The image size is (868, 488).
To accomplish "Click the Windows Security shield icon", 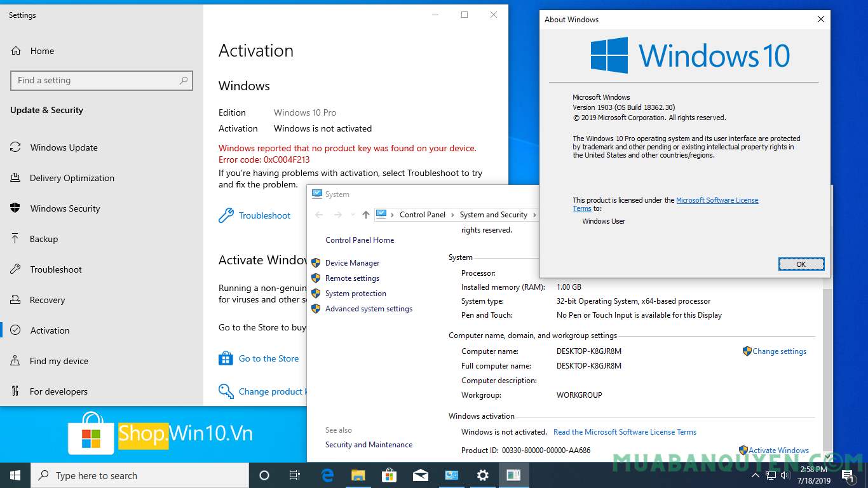I will tap(16, 208).
